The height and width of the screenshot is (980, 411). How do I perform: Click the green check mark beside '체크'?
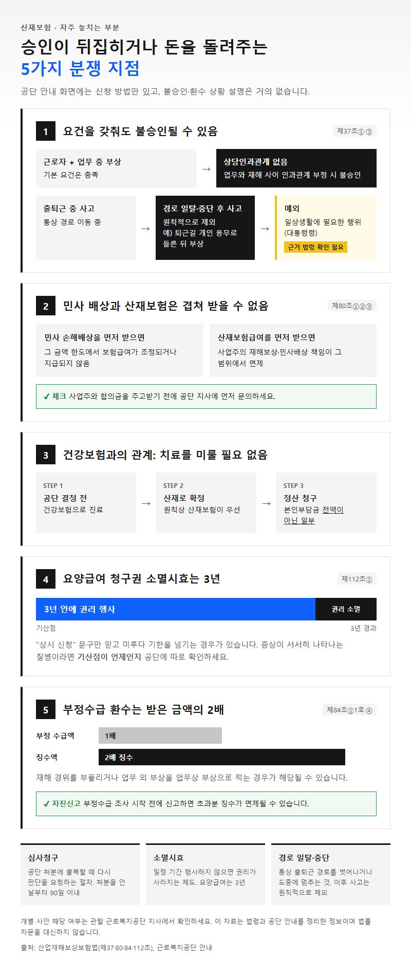pos(47,397)
